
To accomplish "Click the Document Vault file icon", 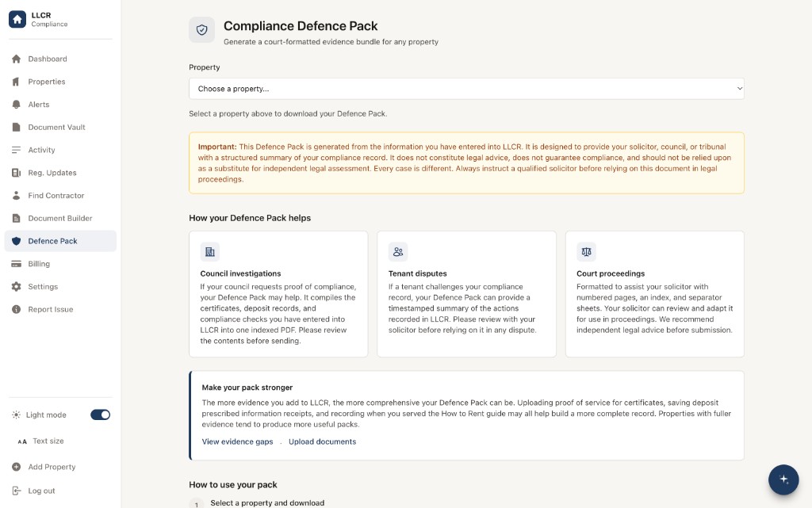I will click(x=16, y=128).
